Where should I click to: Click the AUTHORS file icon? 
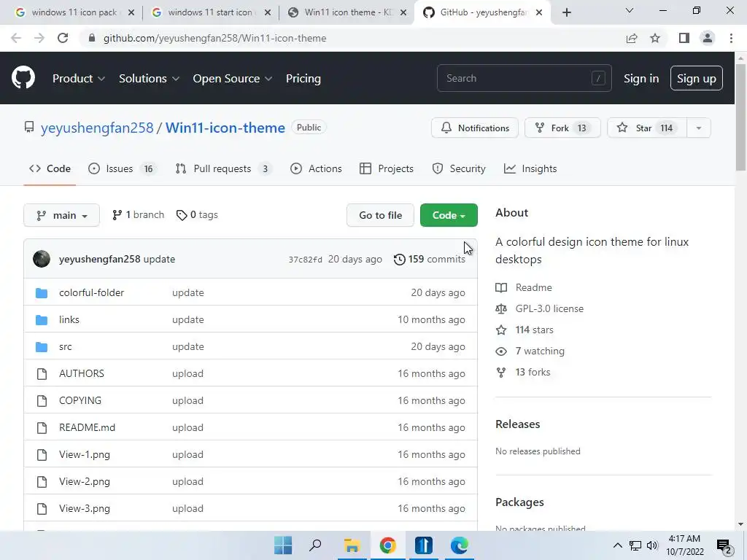42,374
